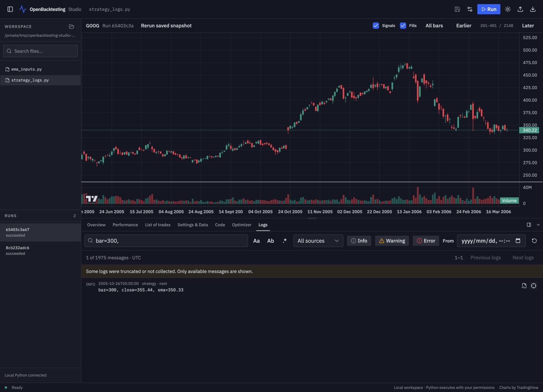The height and width of the screenshot is (392, 543).
Task: Toggle the Fills checkbox
Action: [403, 25]
